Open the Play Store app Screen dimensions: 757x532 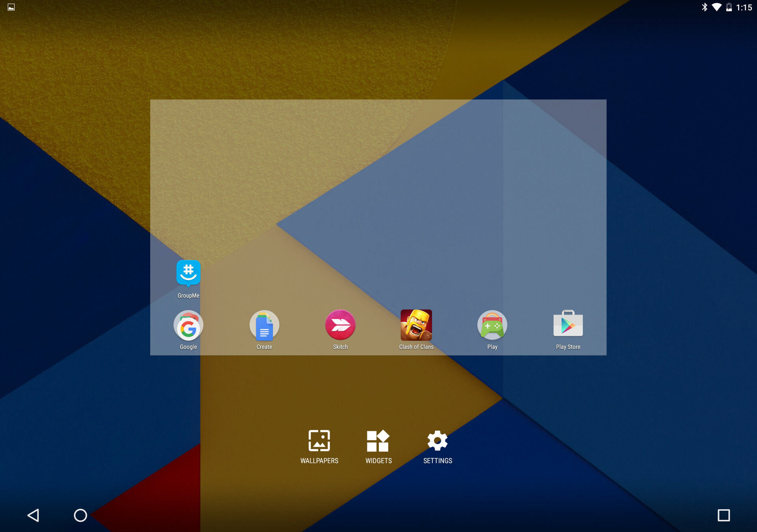pyautogui.click(x=568, y=324)
